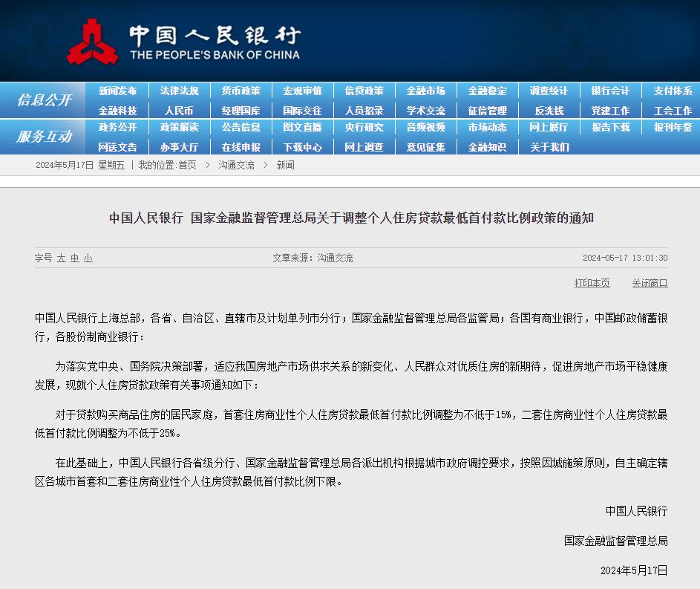Screen dimensions: 700x589
Task: Set font size to small (小)
Action: click(88, 258)
